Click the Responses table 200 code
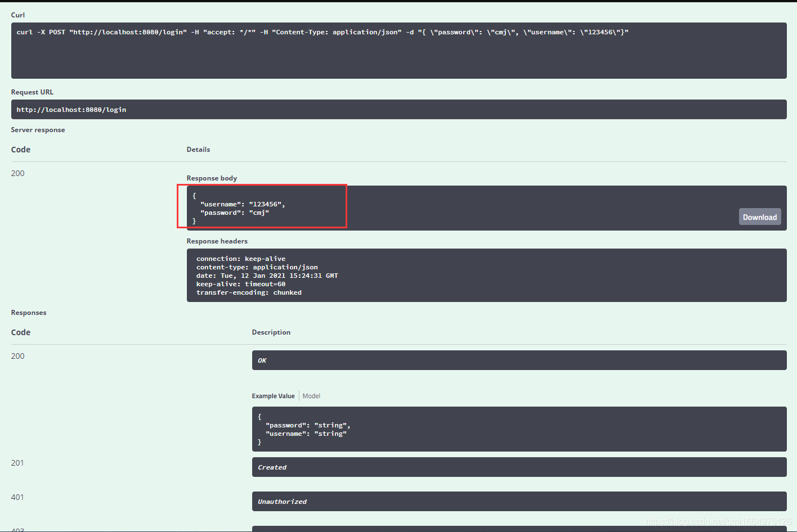 pyautogui.click(x=18, y=356)
